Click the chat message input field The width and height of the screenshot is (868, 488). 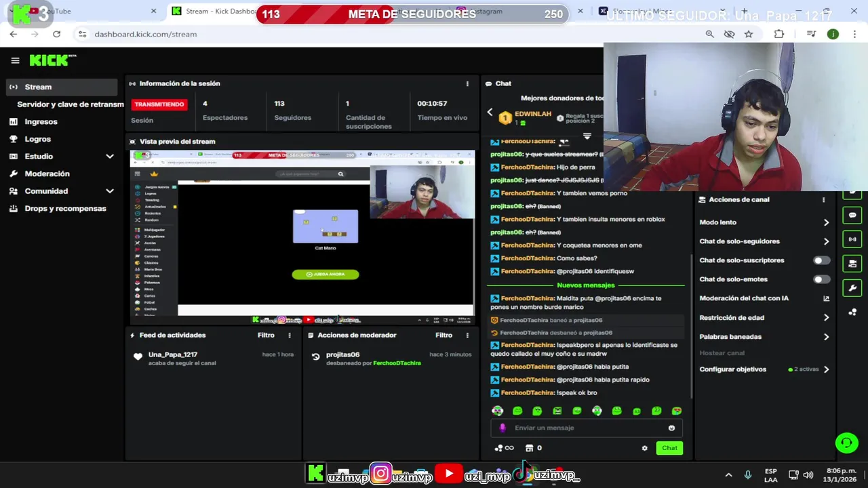point(587,428)
